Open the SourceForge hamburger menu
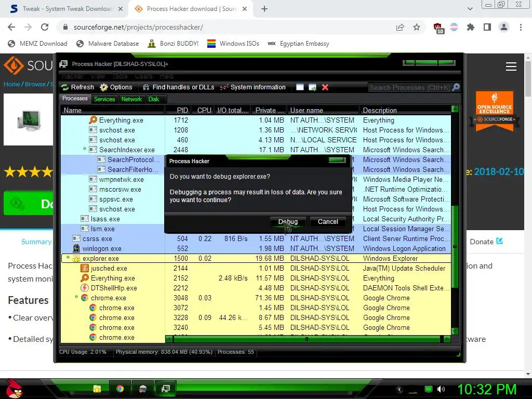Screen dimensions: 532x399 (511, 66)
